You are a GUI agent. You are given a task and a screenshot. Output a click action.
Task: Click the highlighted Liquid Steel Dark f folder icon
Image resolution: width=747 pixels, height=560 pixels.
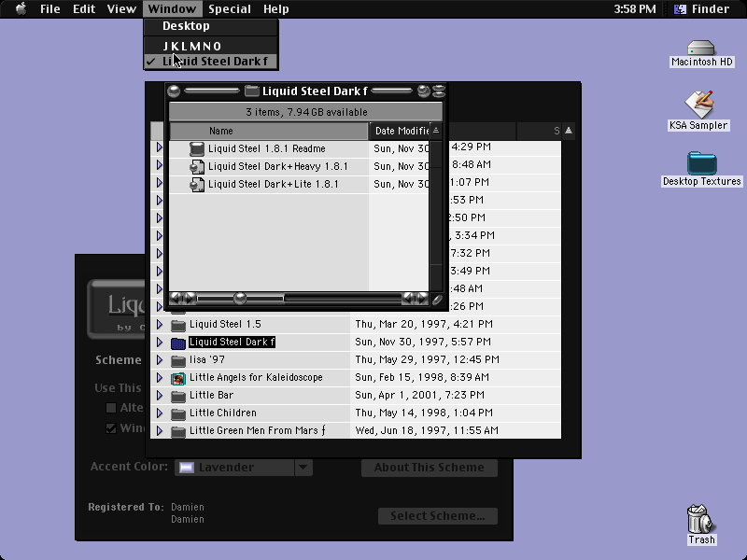[178, 343]
